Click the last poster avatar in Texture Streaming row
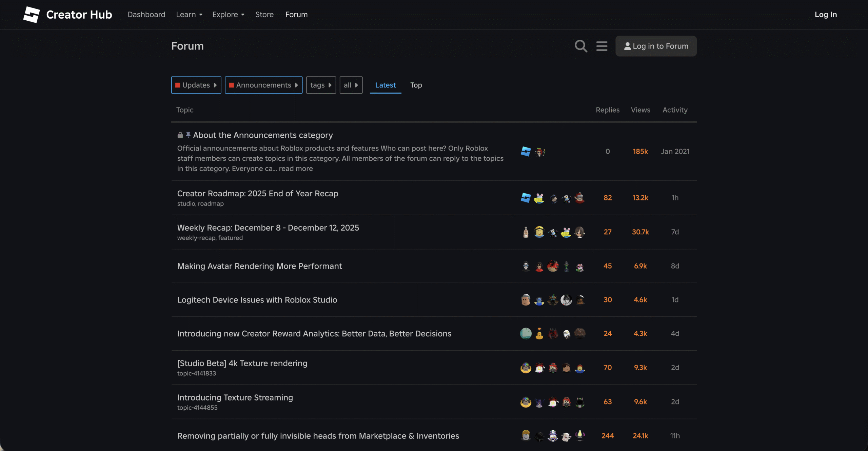Viewport: 868px width, 451px height. [x=580, y=402]
